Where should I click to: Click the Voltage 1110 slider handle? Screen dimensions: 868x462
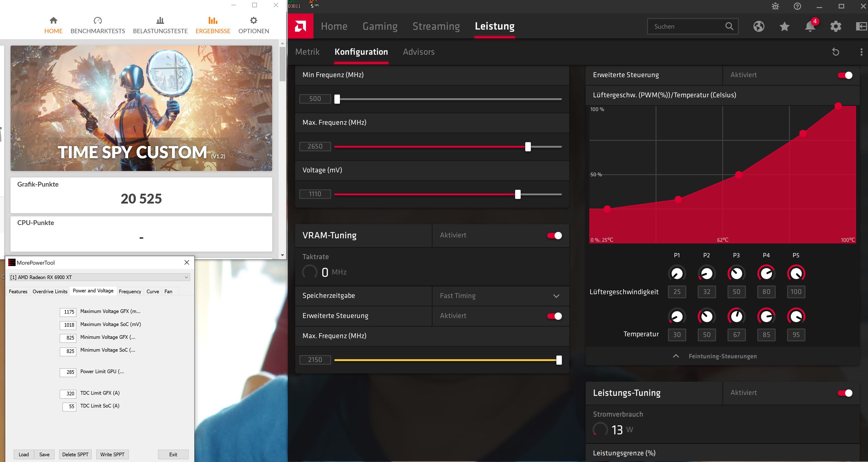[518, 194]
